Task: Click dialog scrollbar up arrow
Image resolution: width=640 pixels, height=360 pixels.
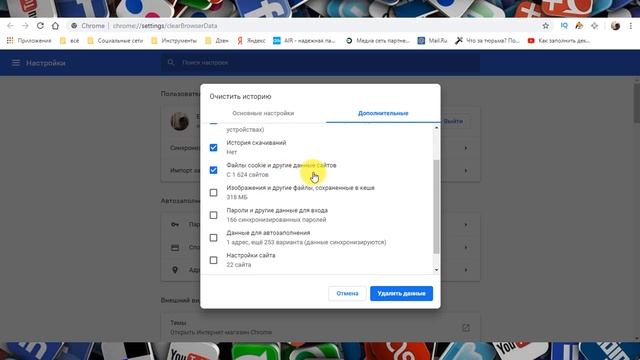Action: pos(436,128)
